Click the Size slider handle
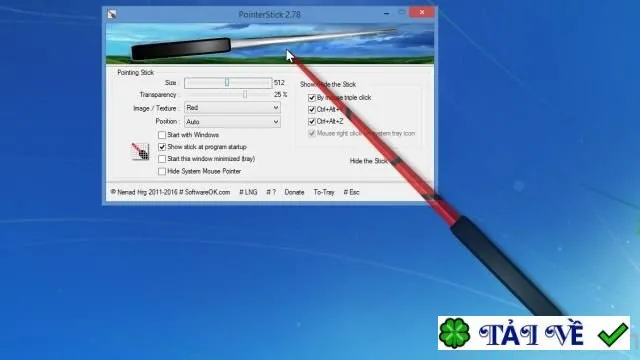This screenshot has height=360, width=640. (227, 83)
